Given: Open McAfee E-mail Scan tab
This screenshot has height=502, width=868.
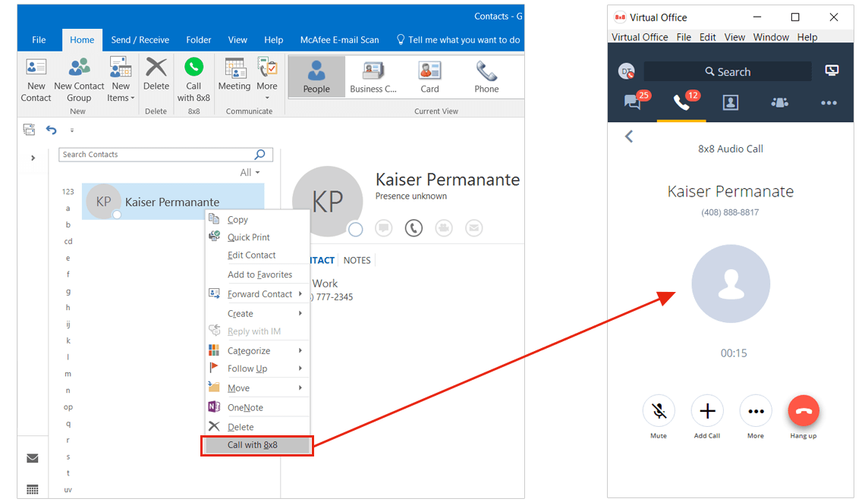Looking at the screenshot, I should click(x=339, y=40).
